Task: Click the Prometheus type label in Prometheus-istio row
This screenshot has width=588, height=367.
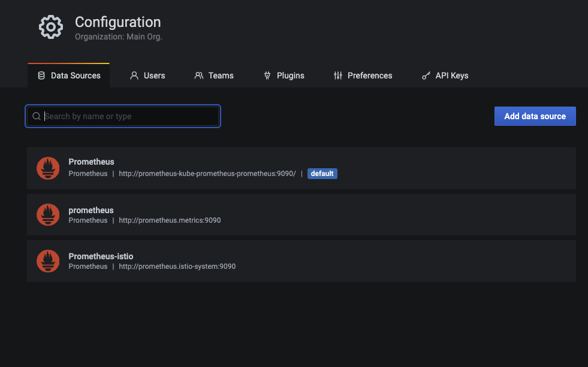Action: tap(88, 266)
